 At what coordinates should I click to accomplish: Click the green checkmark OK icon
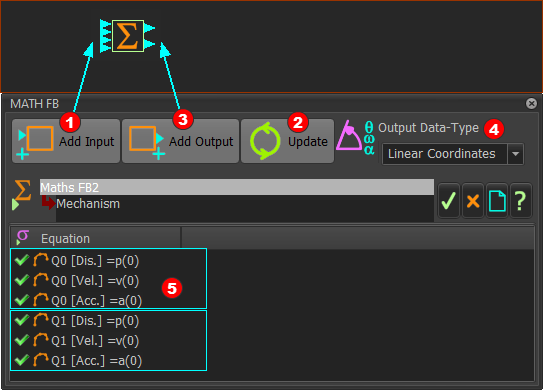449,201
